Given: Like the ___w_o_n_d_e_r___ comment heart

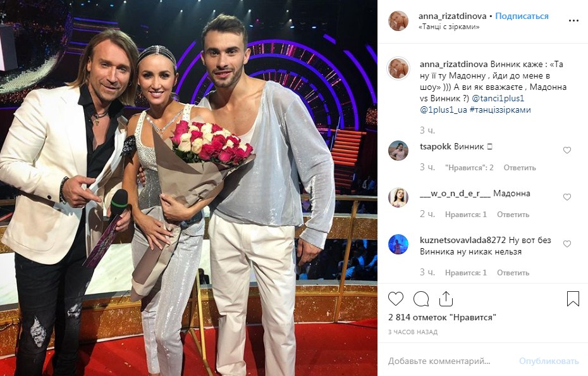Looking at the screenshot, I should click(567, 197).
